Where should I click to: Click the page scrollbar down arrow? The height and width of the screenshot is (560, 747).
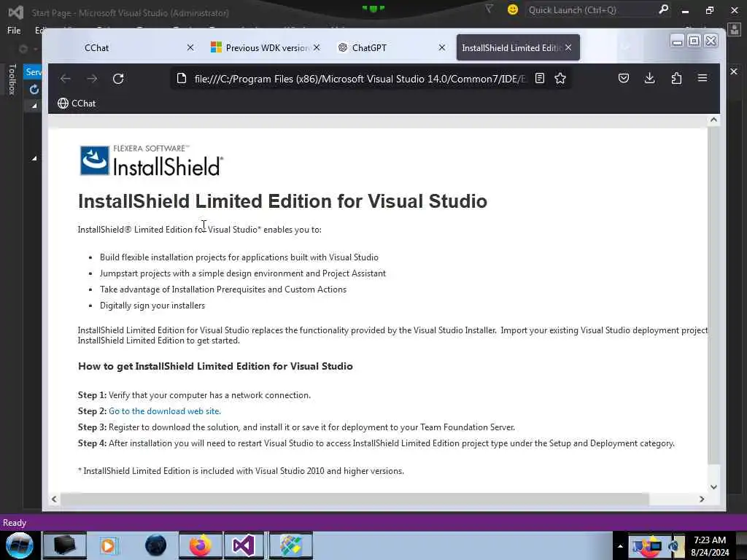click(713, 486)
